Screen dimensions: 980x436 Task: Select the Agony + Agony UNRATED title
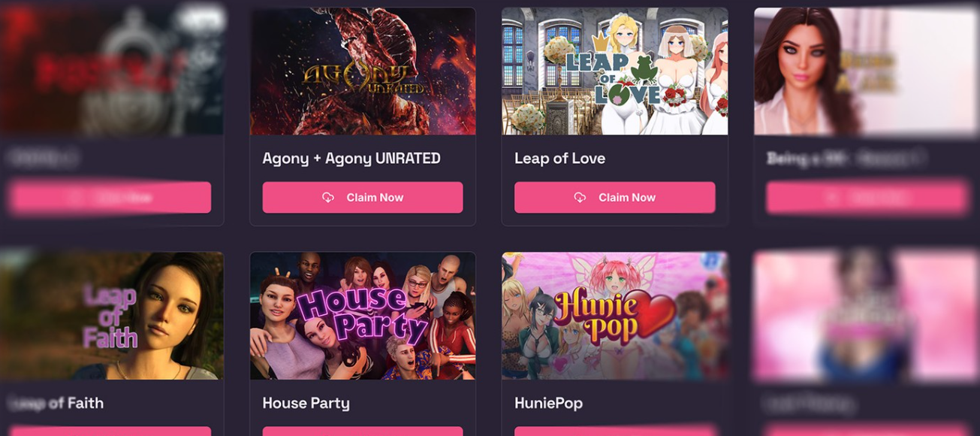[351, 159]
